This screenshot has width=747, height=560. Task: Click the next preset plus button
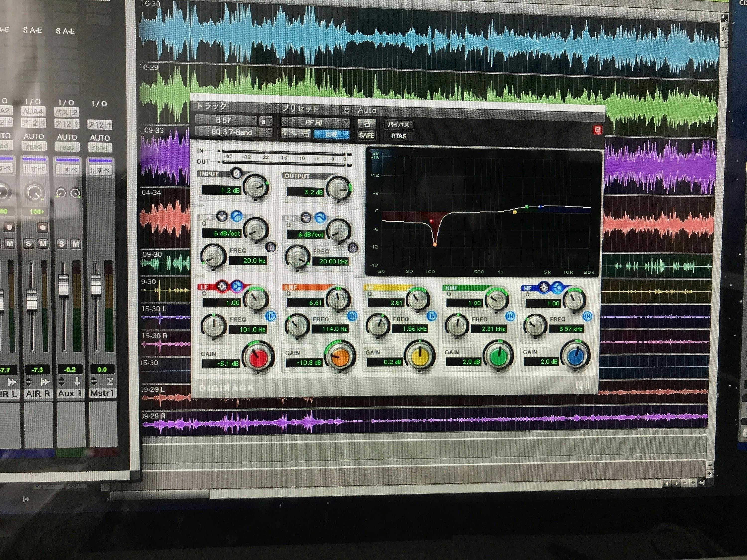[x=295, y=134]
